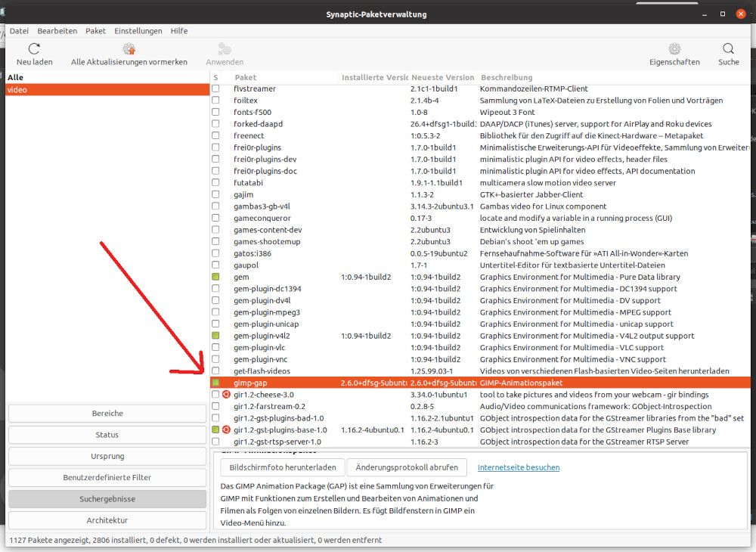Click the installed checkbox of gem-plugin-v4l2

[215, 336]
